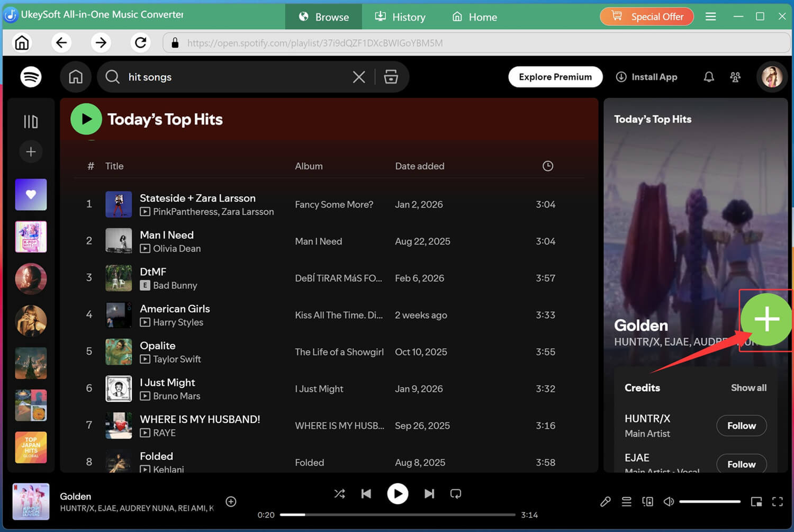
Task: Enable shuffle playback
Action: click(339, 493)
